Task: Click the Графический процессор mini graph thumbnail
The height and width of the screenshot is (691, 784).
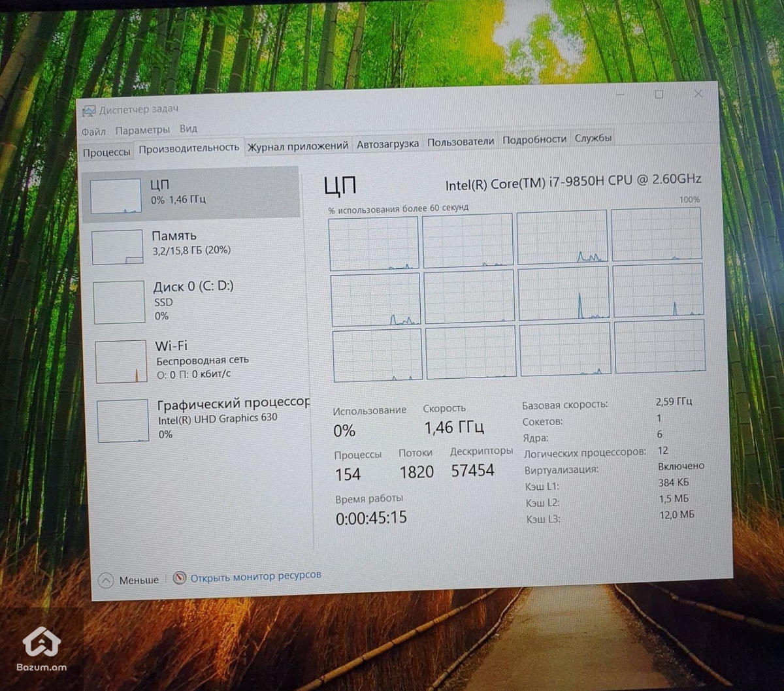Action: click(123, 421)
